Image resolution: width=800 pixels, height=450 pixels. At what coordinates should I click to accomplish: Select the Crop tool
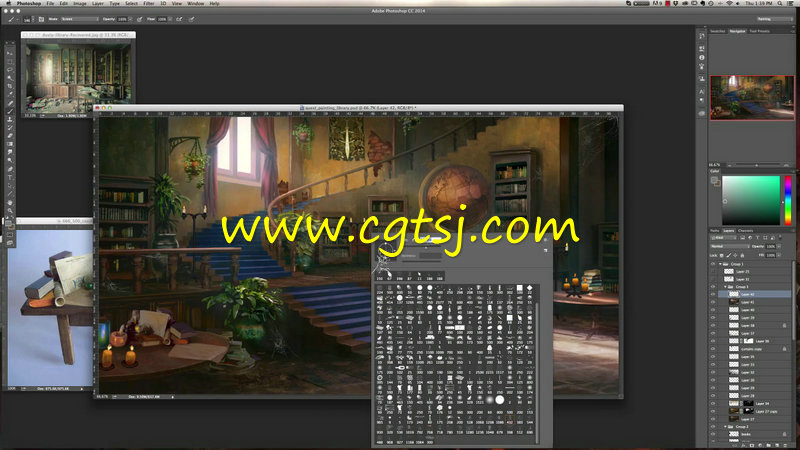10,86
